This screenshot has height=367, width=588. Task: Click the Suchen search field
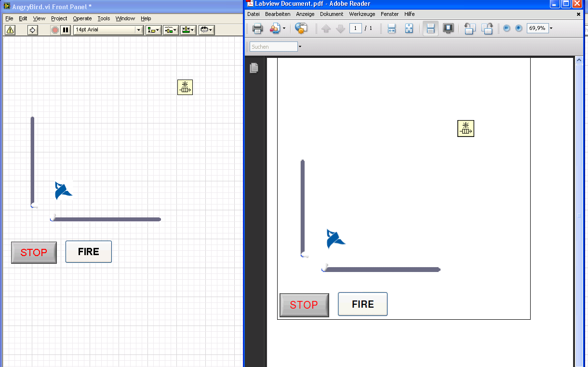pyautogui.click(x=274, y=47)
